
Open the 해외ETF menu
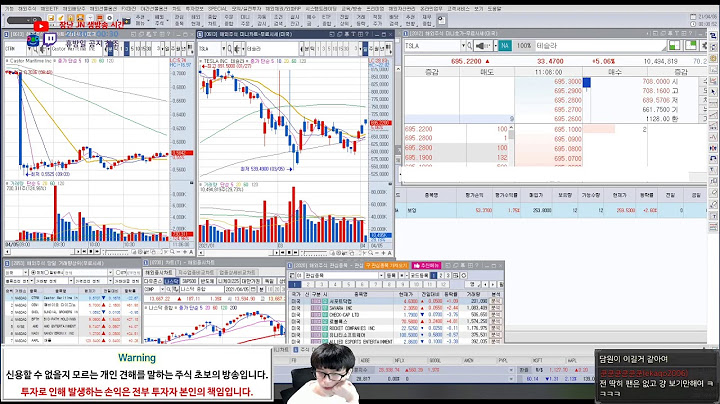tap(50, 9)
